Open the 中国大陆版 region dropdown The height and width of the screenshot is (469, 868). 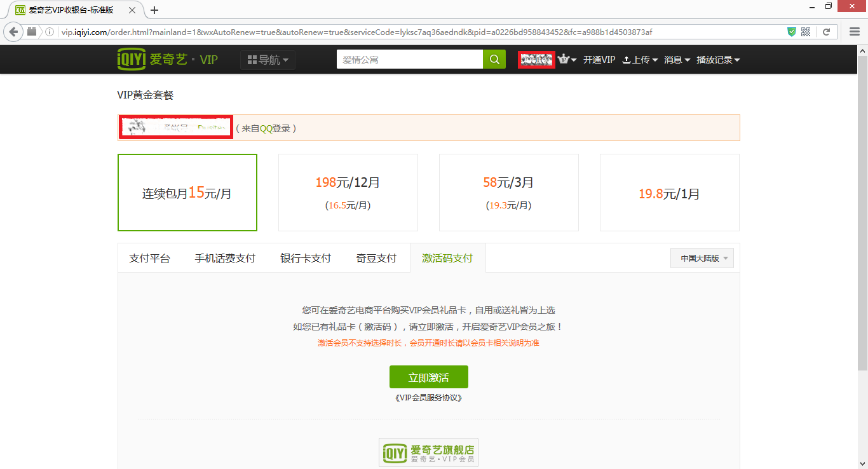click(x=702, y=258)
